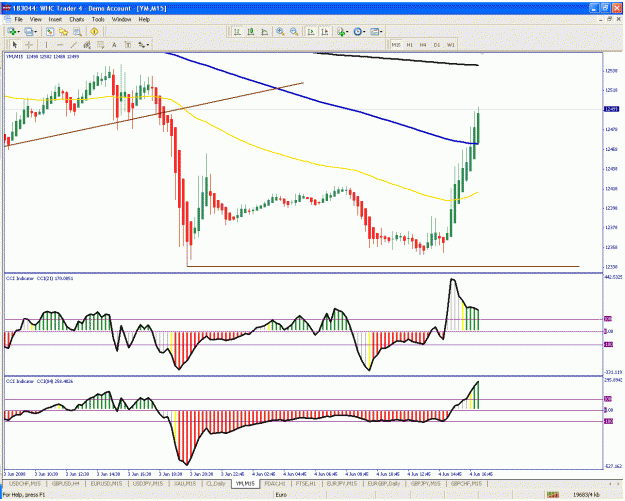Click the connection status bars icon

click(x=553, y=495)
